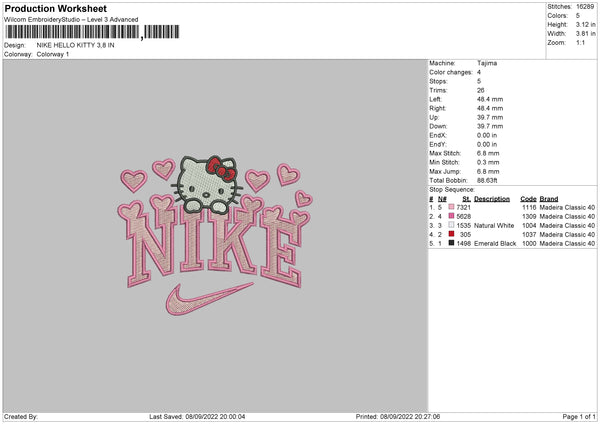Screen dimensions: 600x424
Task: Click the Last Saved timestamp
Action: (x=197, y=417)
